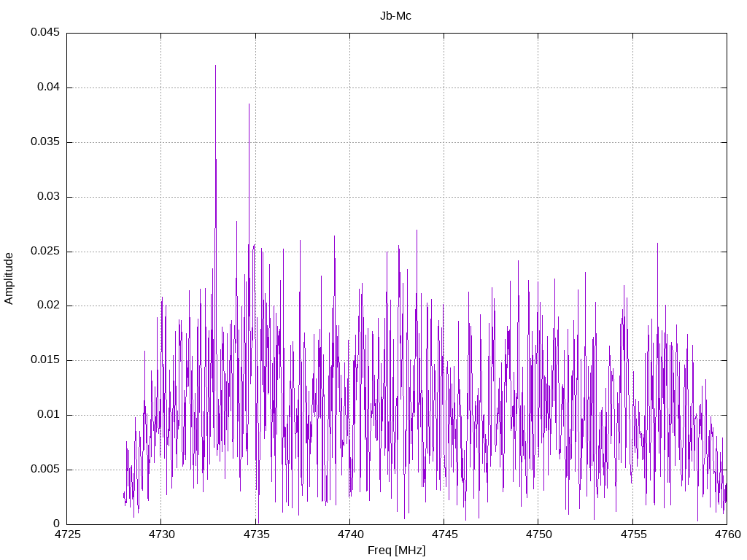Click the 4725 x-axis tick label
The image size is (747, 560).
pos(67,534)
